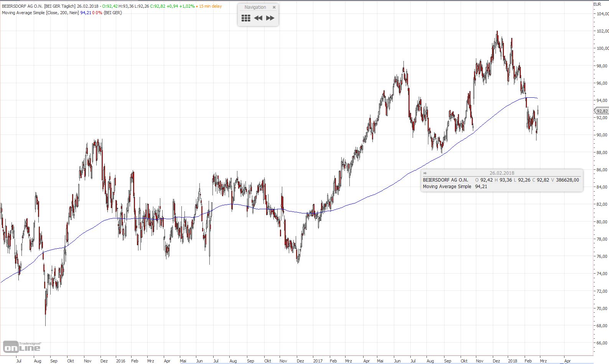Screen dimensions: 609x364
Task: Click the '15 min delay' notice
Action: 210,6
